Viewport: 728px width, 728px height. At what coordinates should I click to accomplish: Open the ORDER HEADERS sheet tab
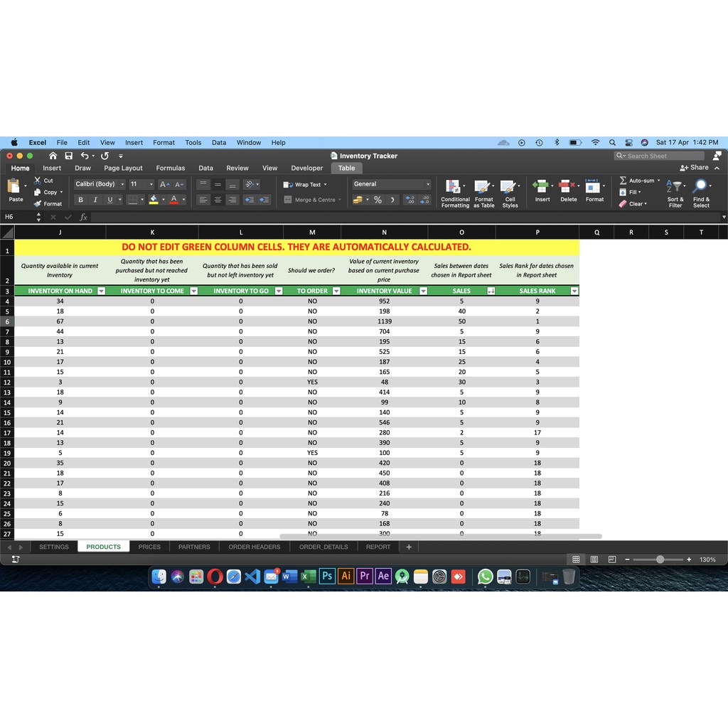(x=254, y=547)
